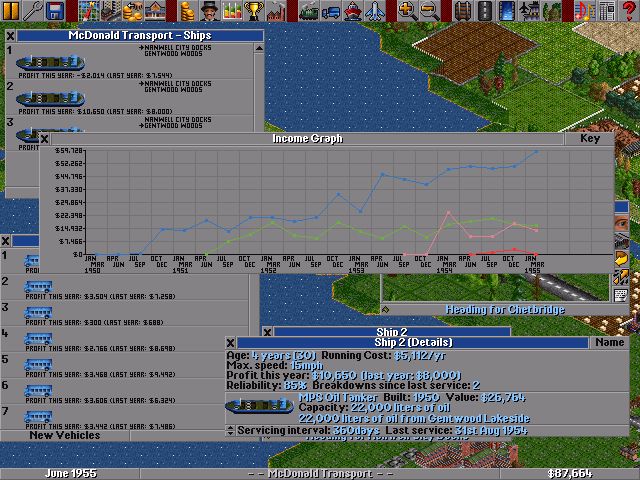Image resolution: width=640 pixels, height=480 pixels.
Task: Zoom in with the plus magnifier
Action: tap(408, 11)
